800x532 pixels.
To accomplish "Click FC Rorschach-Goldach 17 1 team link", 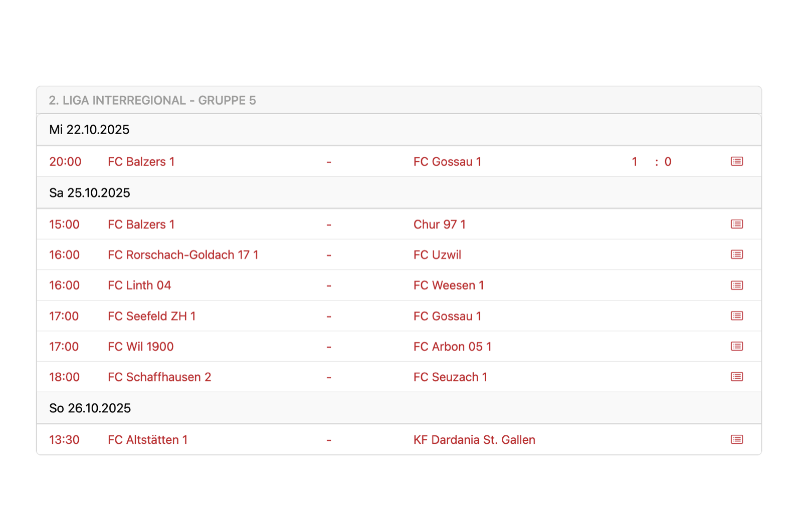I will [183, 255].
